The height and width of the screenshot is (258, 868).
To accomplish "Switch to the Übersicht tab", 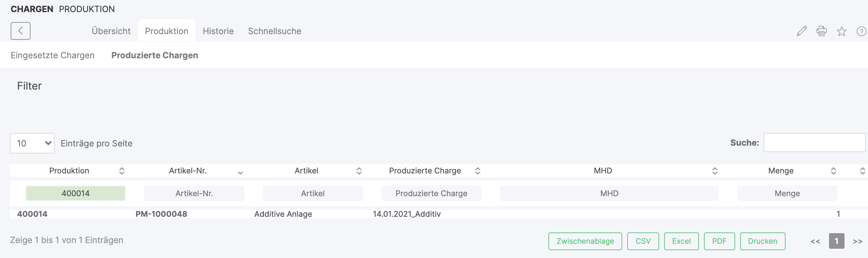I will pyautogui.click(x=111, y=31).
